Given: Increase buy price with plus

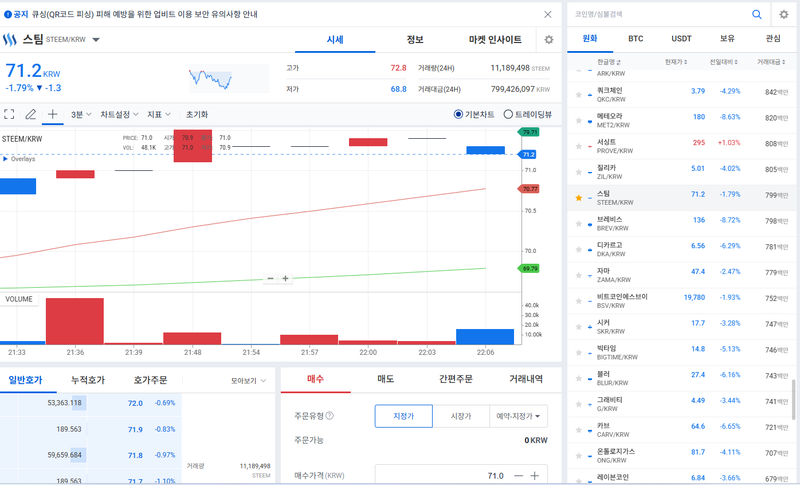Looking at the screenshot, I should pos(535,475).
